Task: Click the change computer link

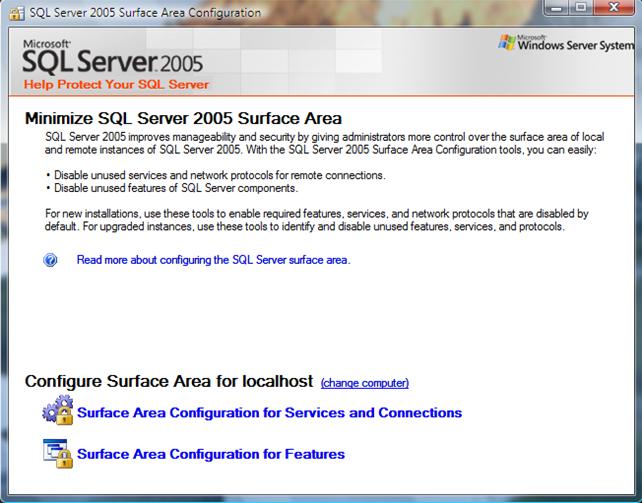Action: point(365,383)
